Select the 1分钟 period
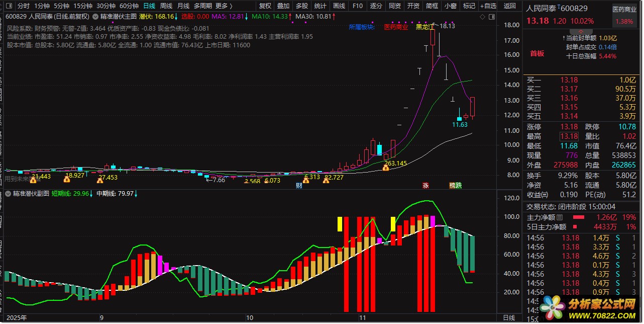Viewport: 644px width, 324px height. 42,6
